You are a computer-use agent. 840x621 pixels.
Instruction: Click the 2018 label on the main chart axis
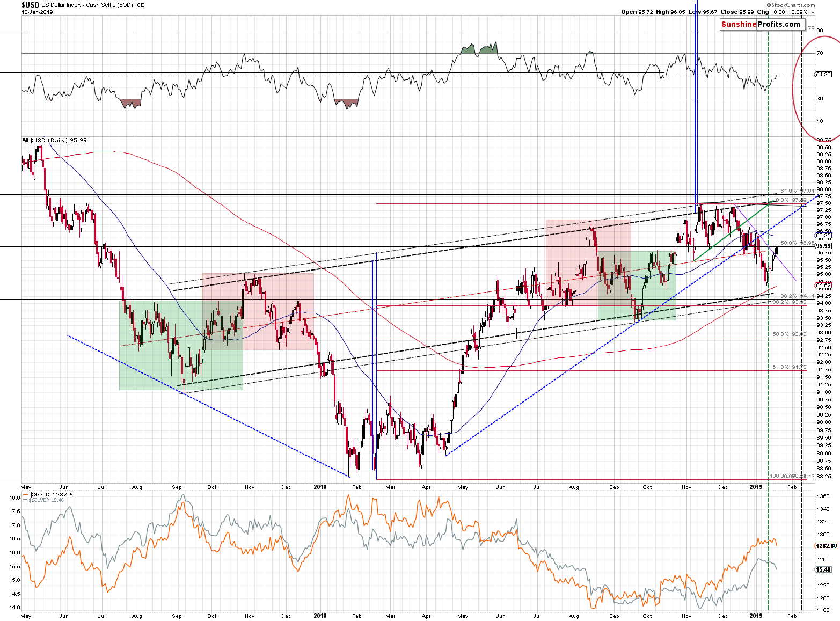[320, 487]
